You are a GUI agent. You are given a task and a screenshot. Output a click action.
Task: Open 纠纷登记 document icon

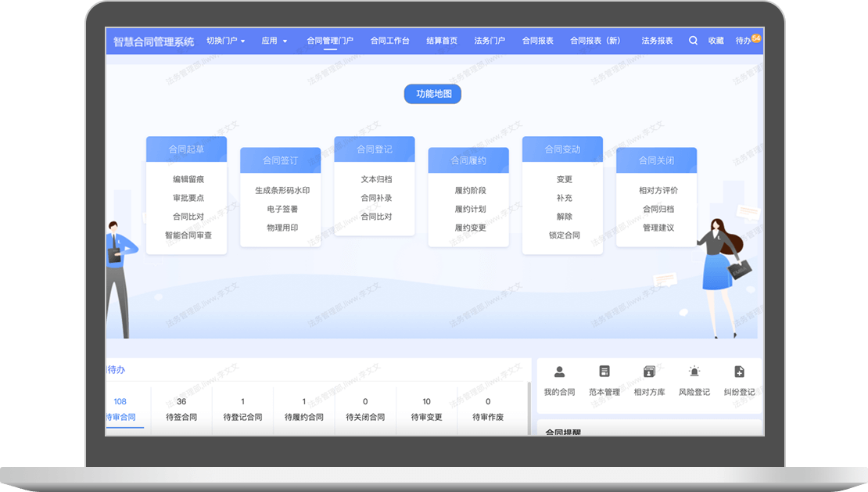(x=739, y=372)
